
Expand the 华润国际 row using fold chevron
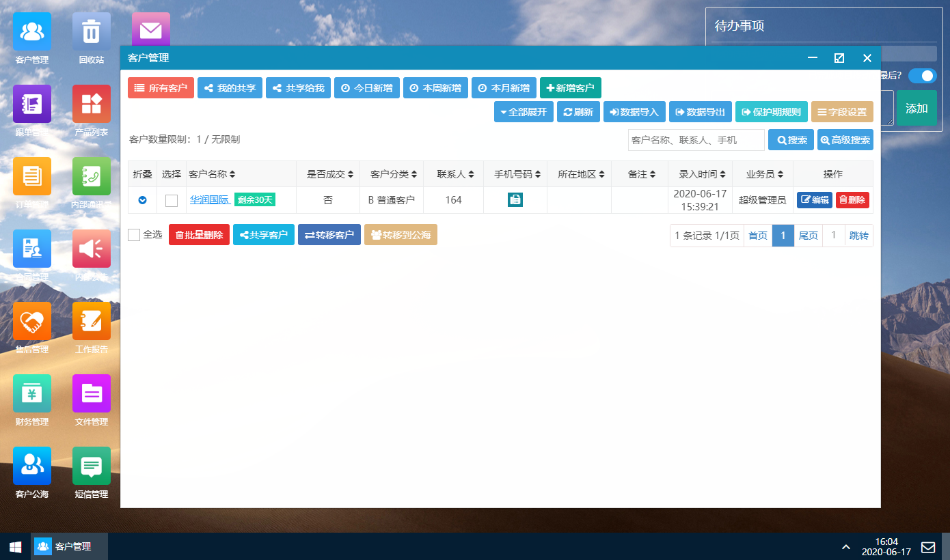pos(143,201)
